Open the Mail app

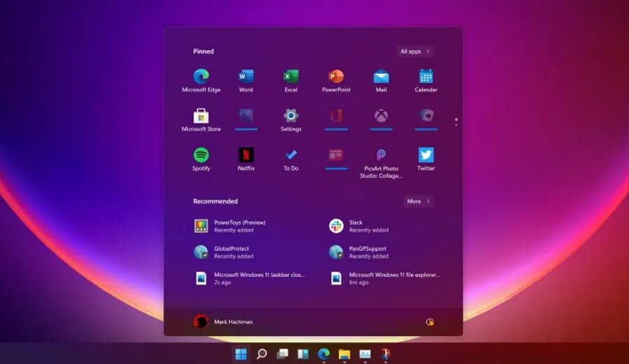pos(381,80)
